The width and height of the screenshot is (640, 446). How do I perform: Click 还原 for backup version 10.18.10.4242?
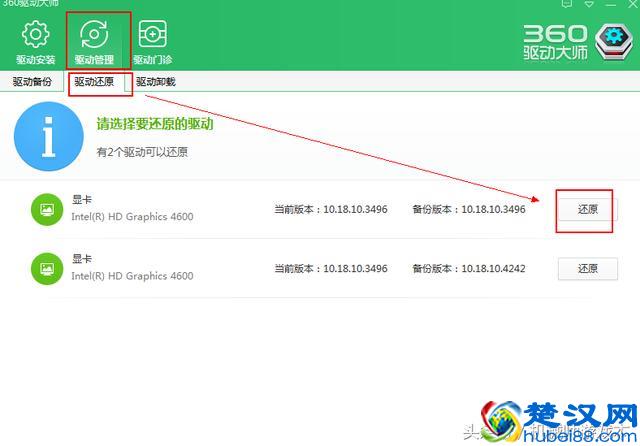pos(588,268)
